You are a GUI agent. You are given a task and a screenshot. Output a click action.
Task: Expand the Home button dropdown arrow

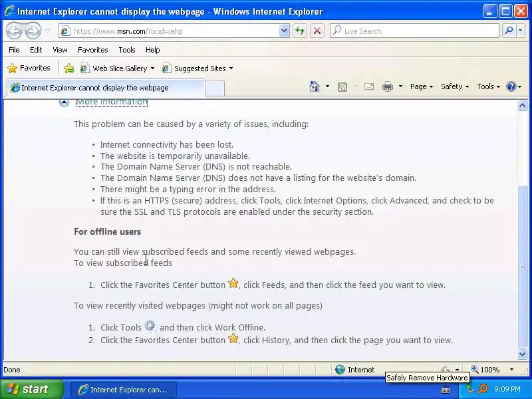point(327,86)
